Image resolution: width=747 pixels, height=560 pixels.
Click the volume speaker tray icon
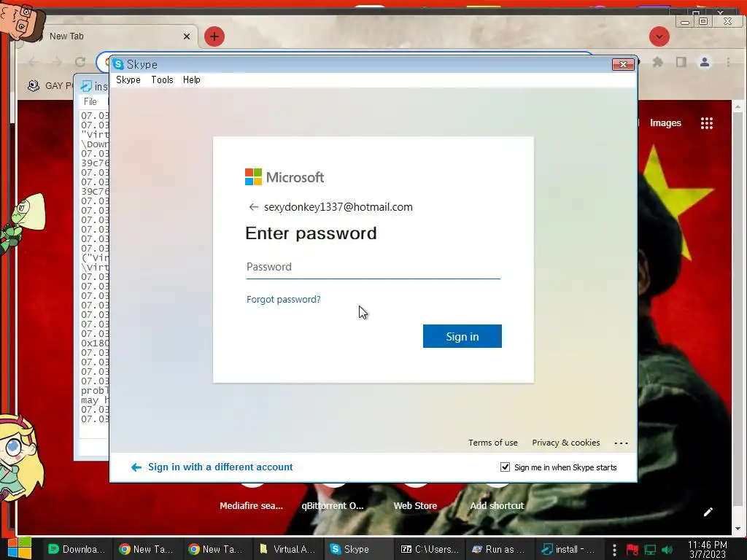667,550
